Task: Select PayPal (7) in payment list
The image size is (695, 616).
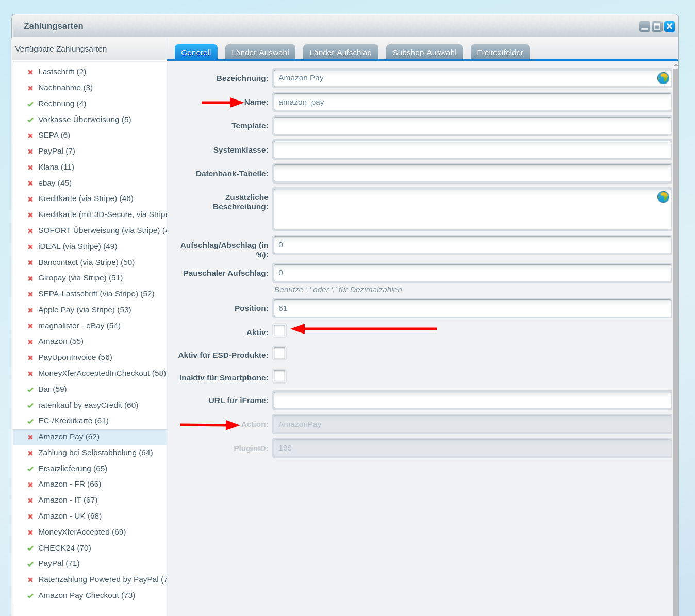Action: pos(57,151)
